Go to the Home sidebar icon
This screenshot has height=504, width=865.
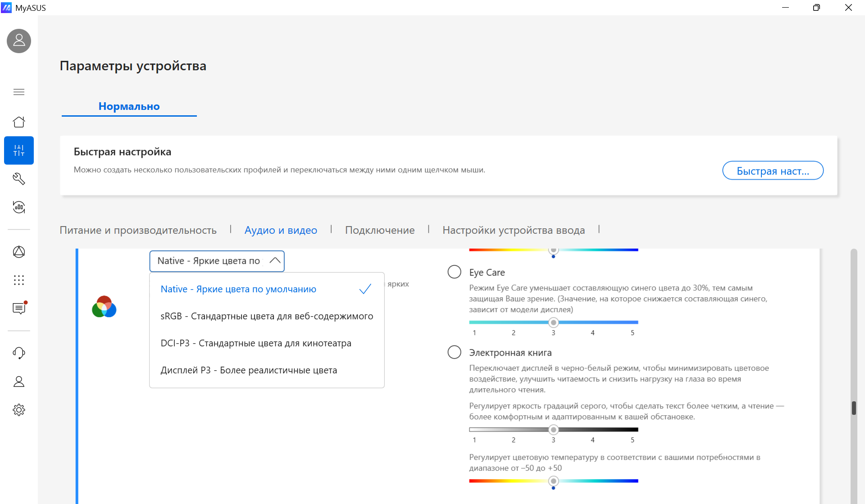[x=19, y=122]
